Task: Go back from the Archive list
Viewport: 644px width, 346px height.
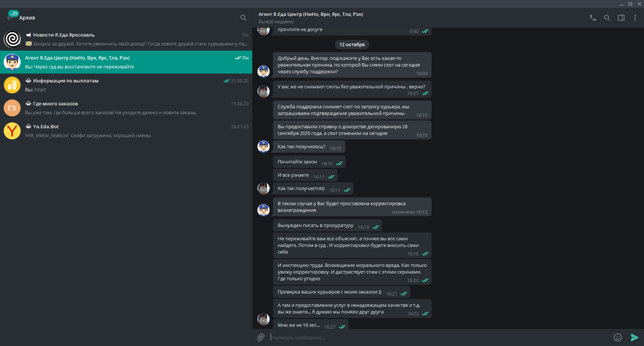Action: coord(10,17)
